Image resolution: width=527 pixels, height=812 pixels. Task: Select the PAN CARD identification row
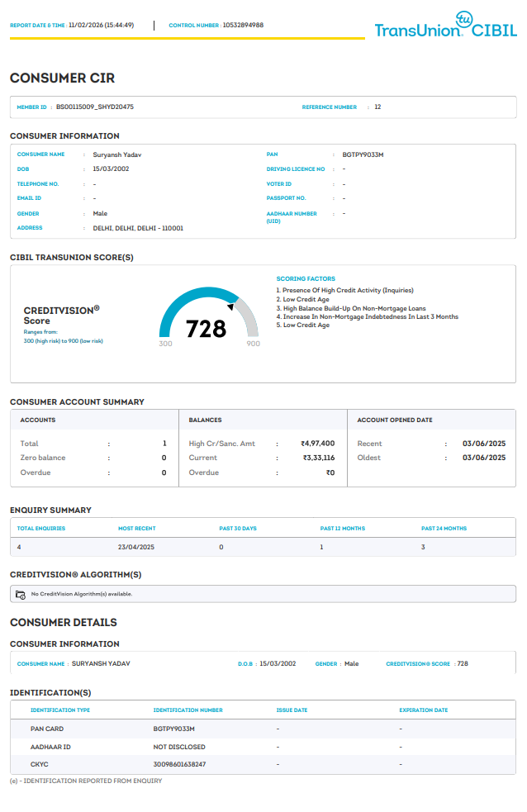263,729
